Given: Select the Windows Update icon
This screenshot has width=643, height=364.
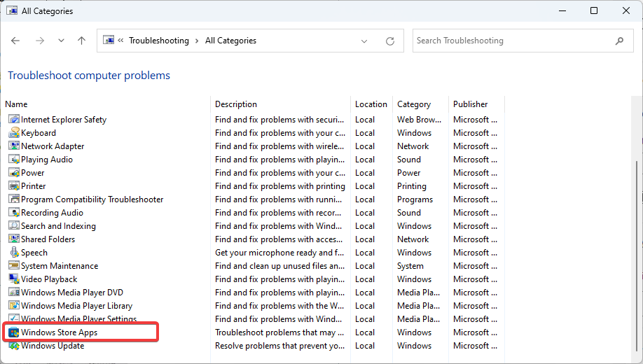Looking at the screenshot, I should [x=14, y=346].
